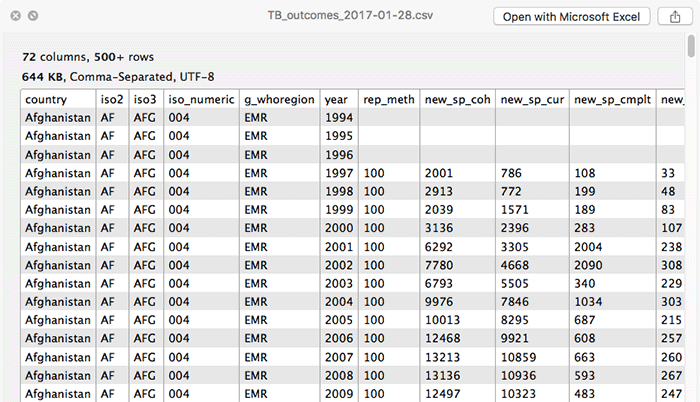Click new_sp_cur value 1571
The width and height of the screenshot is (700, 402).
(514, 209)
